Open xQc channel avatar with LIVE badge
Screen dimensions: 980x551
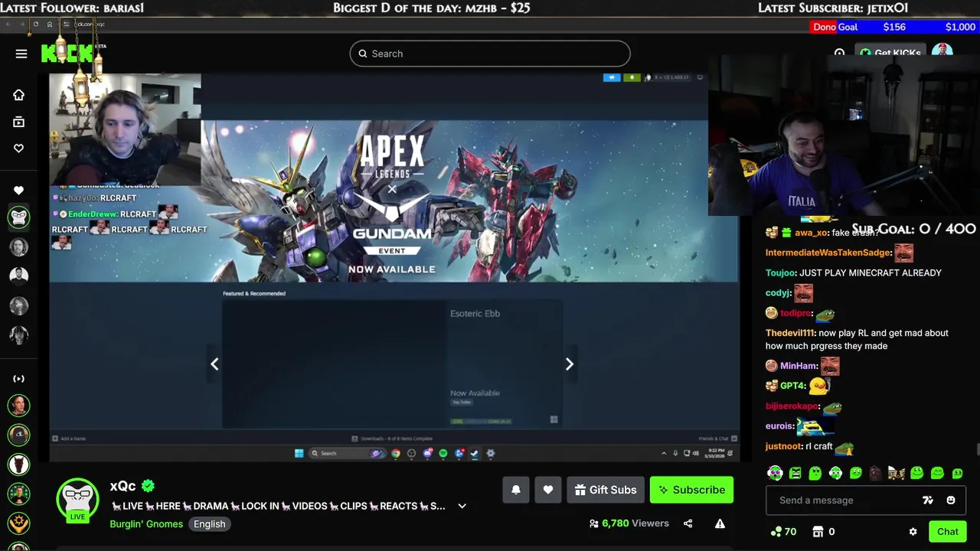tap(77, 500)
